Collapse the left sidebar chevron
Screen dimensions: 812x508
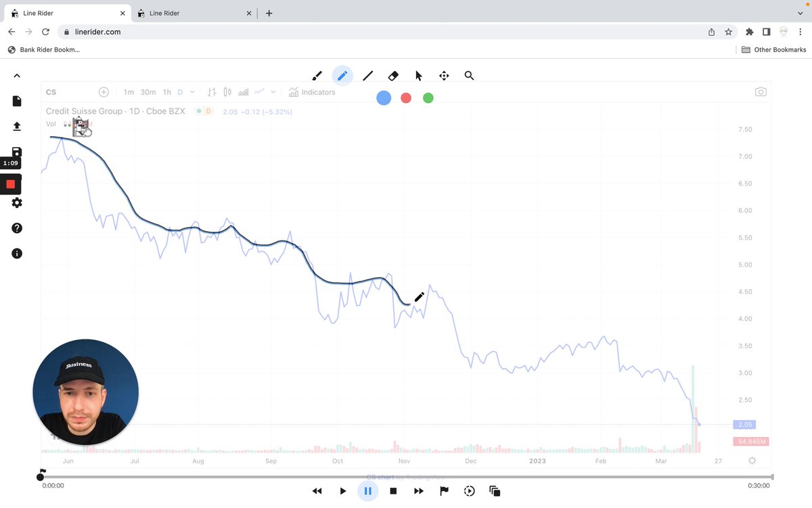[x=17, y=76]
